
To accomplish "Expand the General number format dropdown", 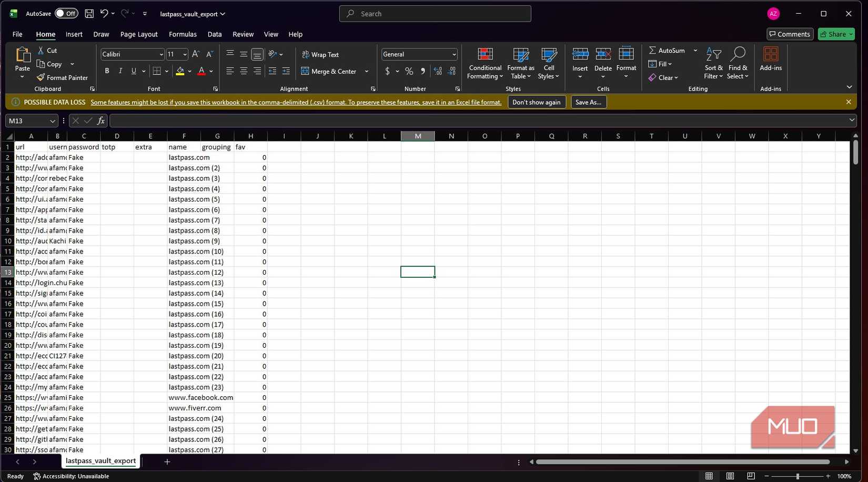I will tap(453, 55).
